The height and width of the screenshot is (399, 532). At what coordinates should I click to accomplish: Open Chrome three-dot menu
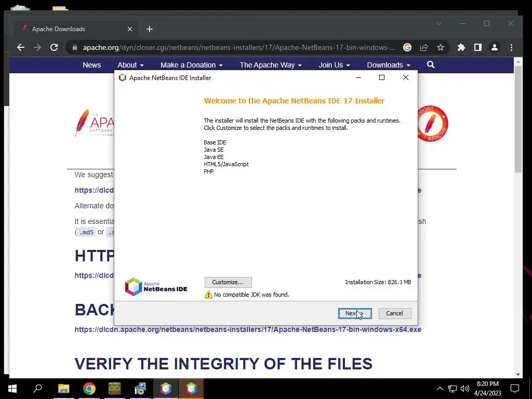[x=511, y=47]
